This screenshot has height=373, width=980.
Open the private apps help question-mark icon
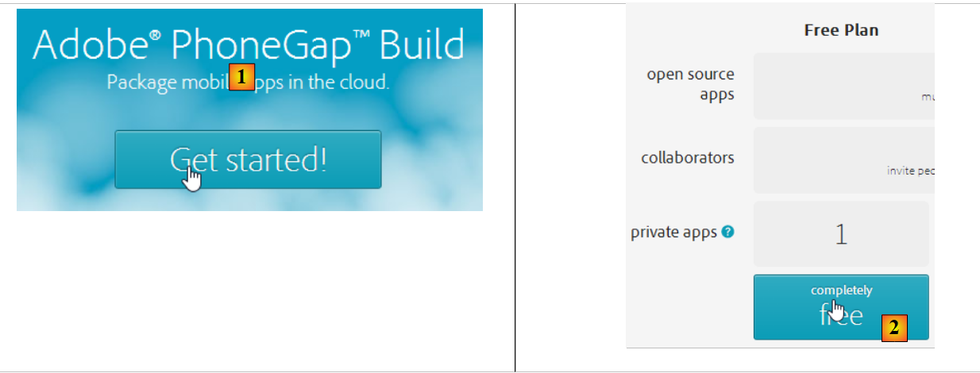coord(727,233)
